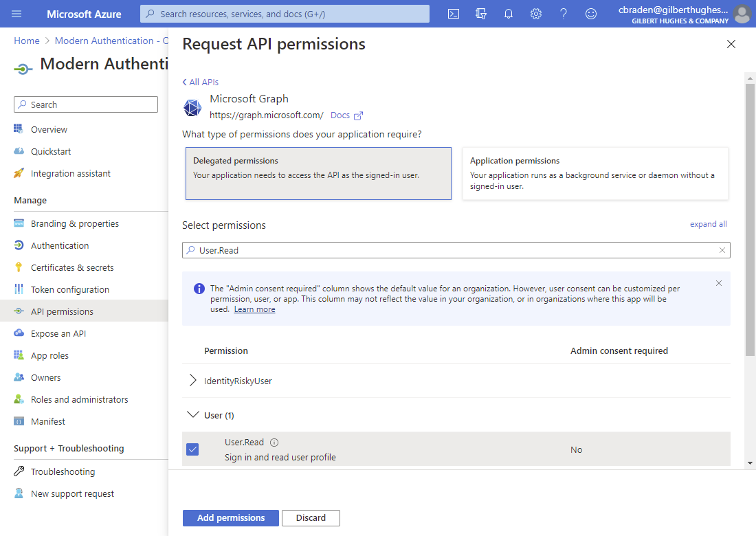Click the Roles and administrators icon
This screenshot has width=756, height=536.
point(19,399)
